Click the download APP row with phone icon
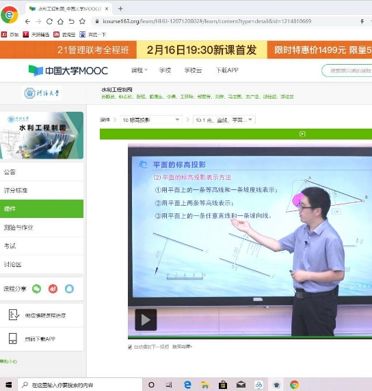This screenshot has height=391, width=372. 42,339
